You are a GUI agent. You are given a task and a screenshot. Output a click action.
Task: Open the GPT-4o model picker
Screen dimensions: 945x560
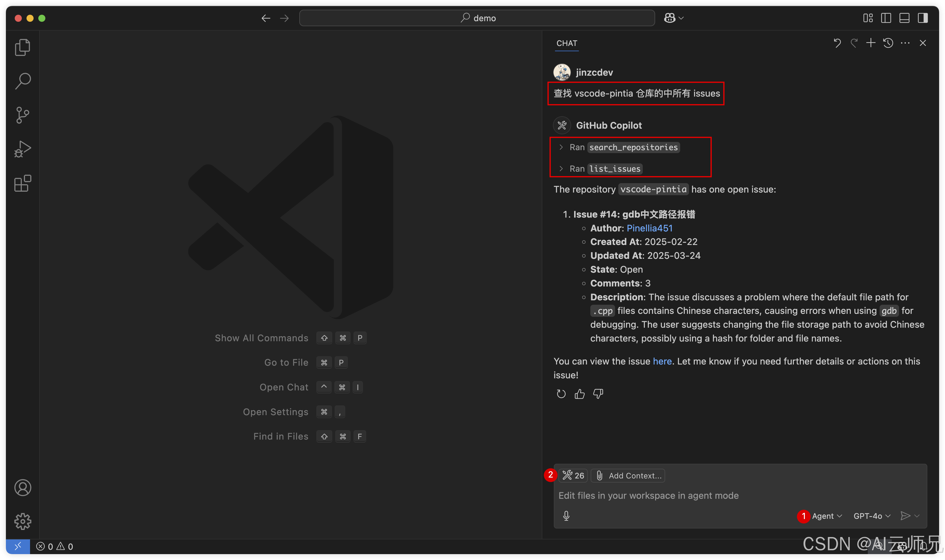click(871, 516)
